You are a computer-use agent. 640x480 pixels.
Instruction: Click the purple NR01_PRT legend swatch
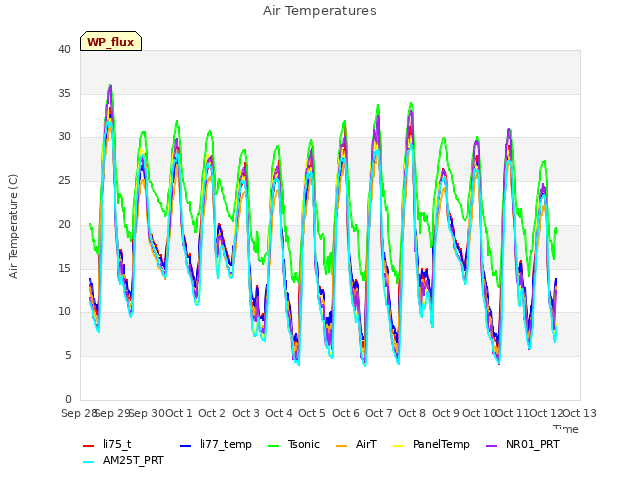(x=492, y=445)
